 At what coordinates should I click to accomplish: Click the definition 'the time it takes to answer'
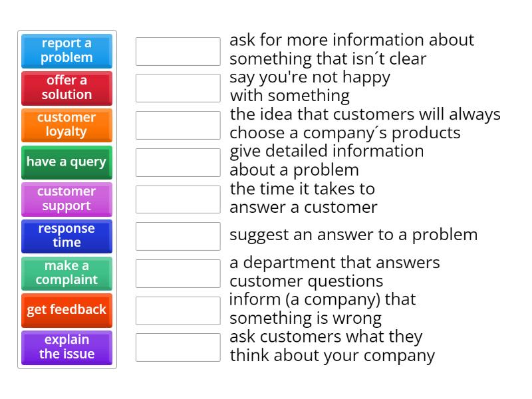click(303, 198)
